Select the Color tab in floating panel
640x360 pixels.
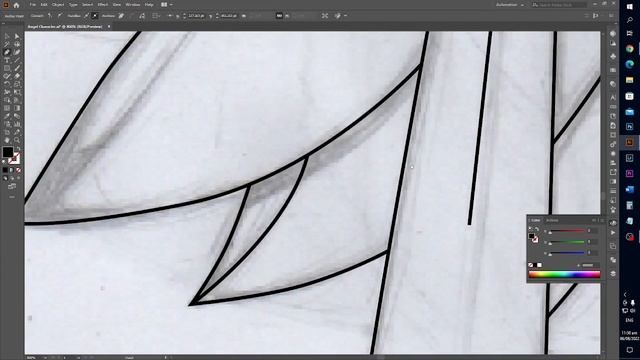click(x=535, y=220)
